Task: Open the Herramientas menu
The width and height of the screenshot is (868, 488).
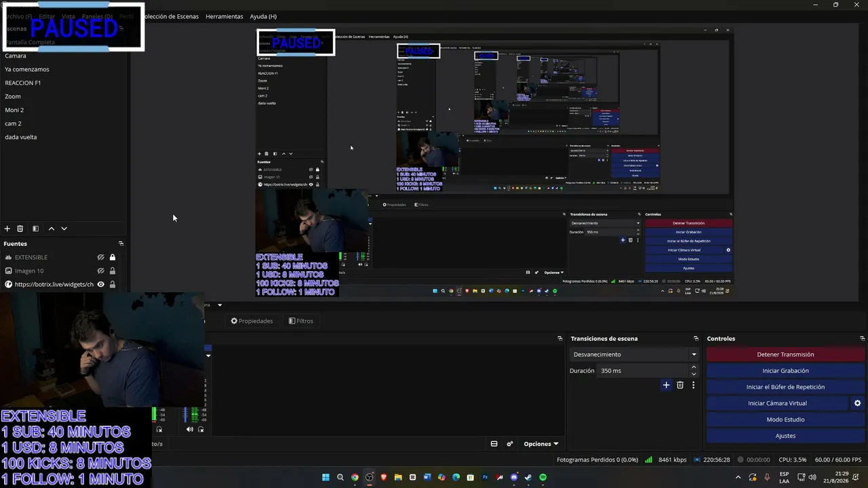Action: point(224,16)
